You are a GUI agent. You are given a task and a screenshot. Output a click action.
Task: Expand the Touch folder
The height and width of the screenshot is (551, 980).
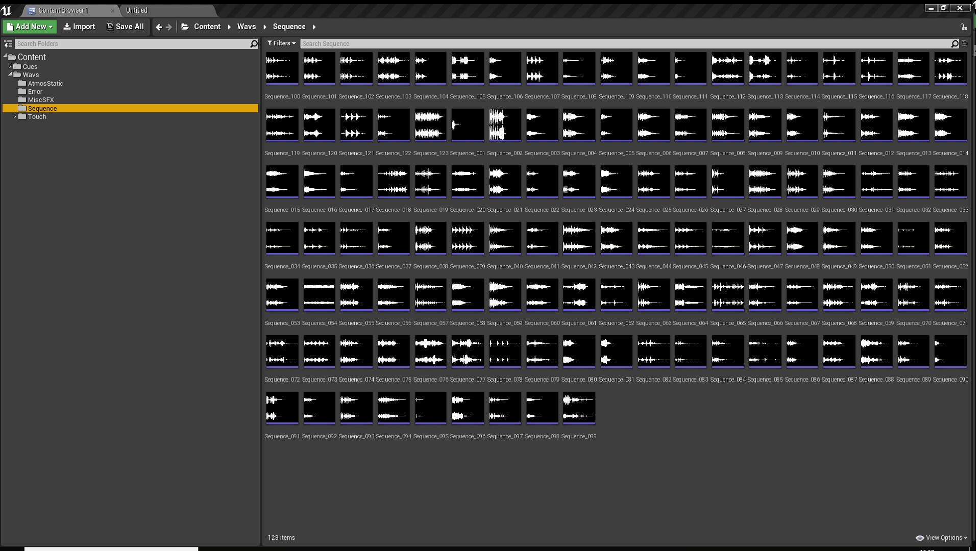click(15, 116)
